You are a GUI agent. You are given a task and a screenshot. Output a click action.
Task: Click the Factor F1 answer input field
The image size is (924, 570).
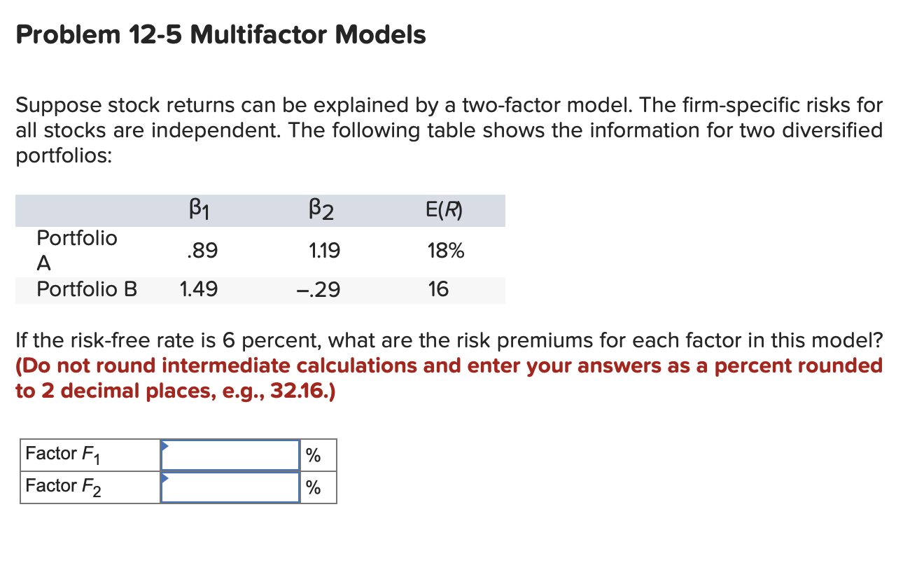pos(230,455)
